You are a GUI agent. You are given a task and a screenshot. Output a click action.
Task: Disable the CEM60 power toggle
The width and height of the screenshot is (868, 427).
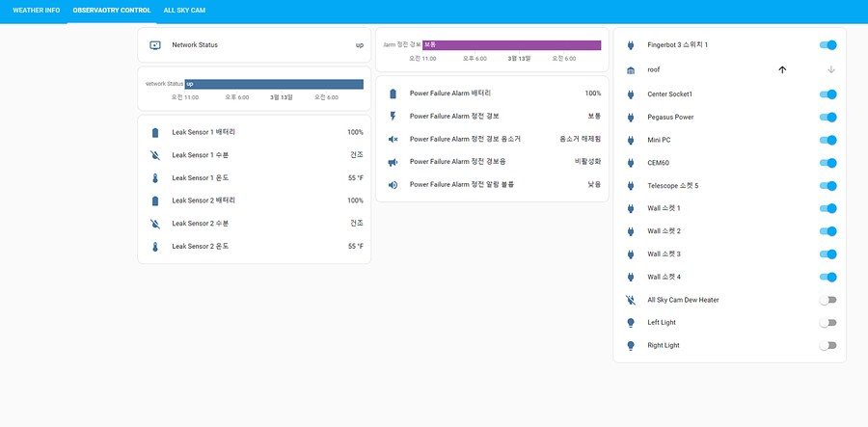(x=827, y=163)
